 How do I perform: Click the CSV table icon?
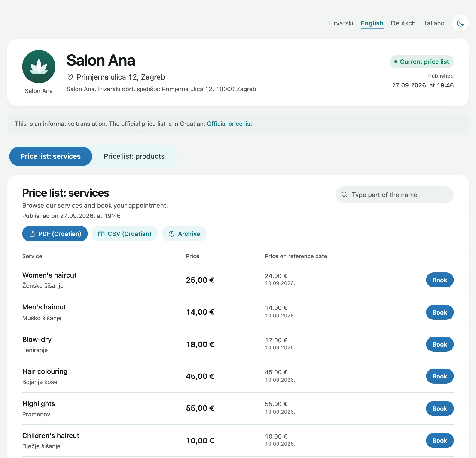101,234
